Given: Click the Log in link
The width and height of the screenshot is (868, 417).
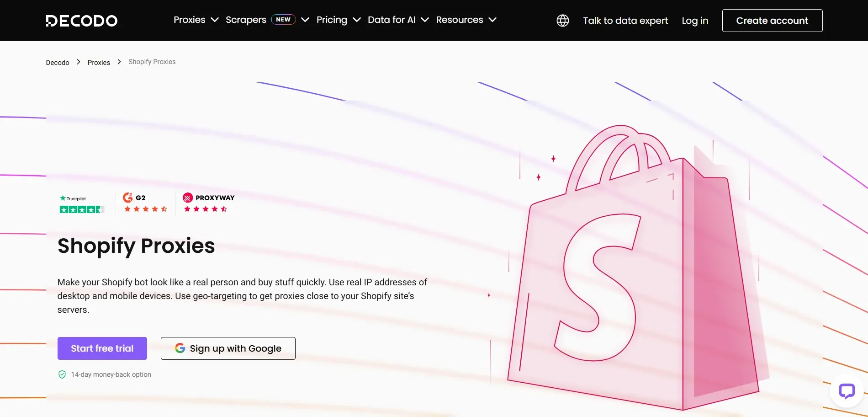Looking at the screenshot, I should pyautogui.click(x=695, y=21).
